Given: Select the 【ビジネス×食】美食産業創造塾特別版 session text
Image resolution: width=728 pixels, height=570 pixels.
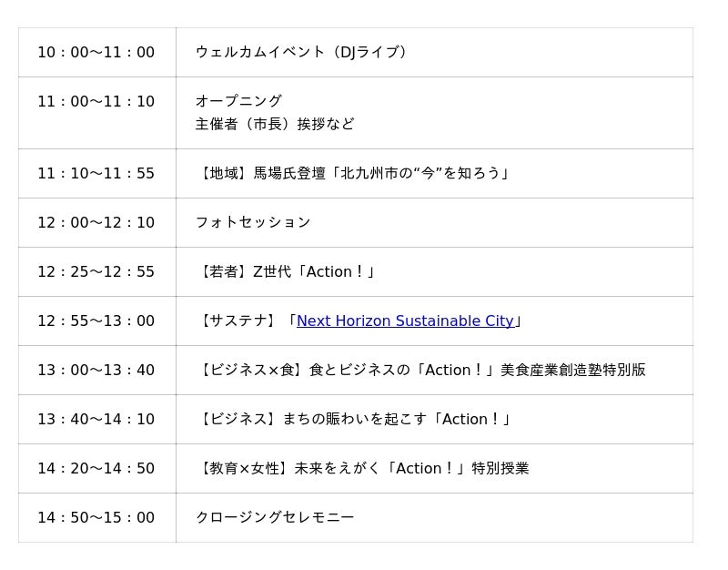Looking at the screenshot, I should (x=420, y=370).
